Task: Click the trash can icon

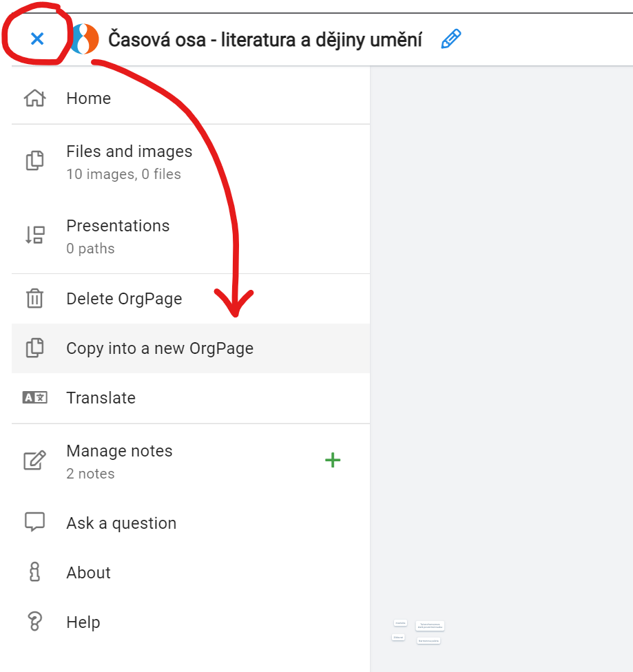Action: [34, 299]
